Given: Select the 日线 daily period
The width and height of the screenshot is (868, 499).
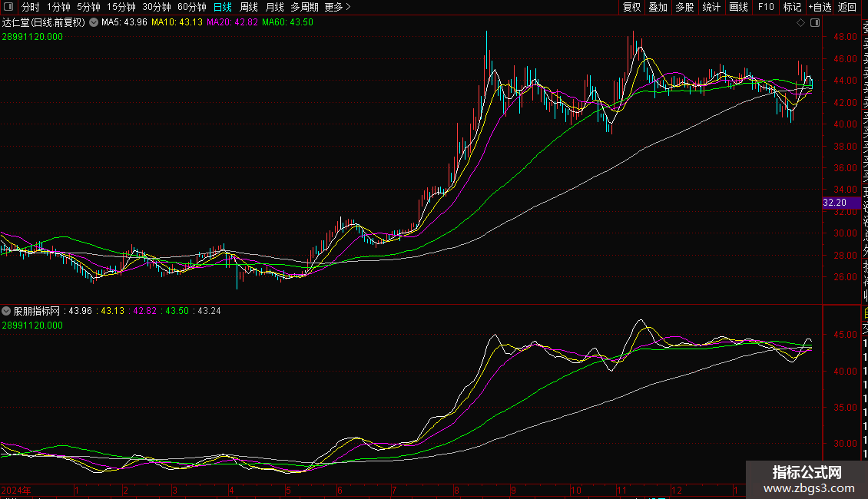Looking at the screenshot, I should pyautogui.click(x=223, y=7).
